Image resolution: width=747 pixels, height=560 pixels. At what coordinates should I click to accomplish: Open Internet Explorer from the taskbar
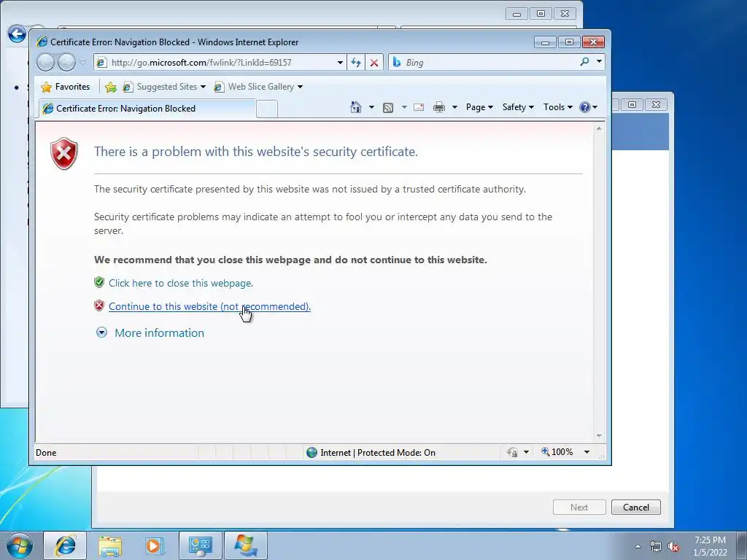[65, 545]
